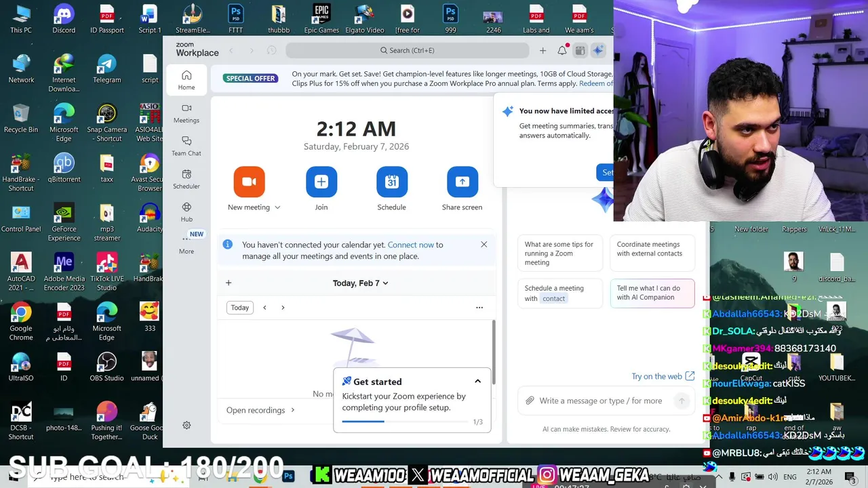Open Zoom history clock icon
868x488 pixels.
click(271, 50)
